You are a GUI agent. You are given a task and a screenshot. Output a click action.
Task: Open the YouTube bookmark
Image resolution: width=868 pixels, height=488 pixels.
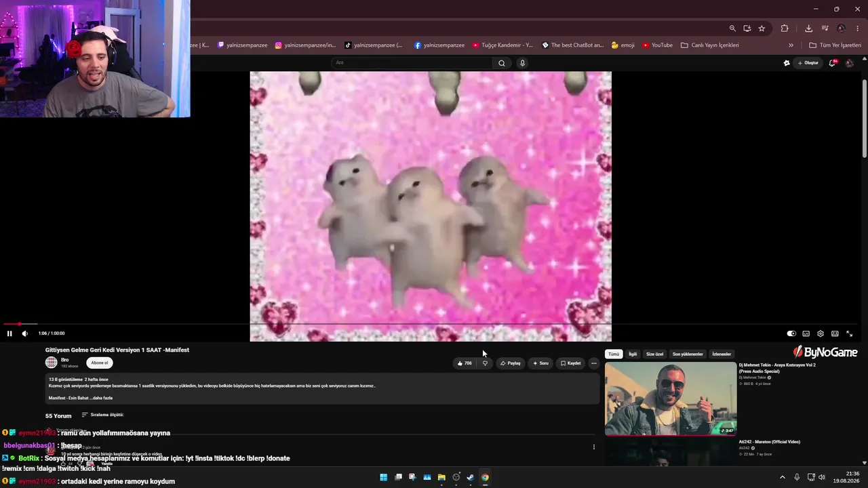click(657, 45)
